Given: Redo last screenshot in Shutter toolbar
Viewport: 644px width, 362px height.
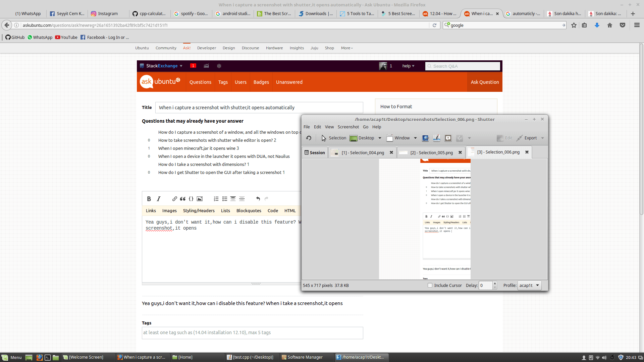Looking at the screenshot, I should pos(309,138).
